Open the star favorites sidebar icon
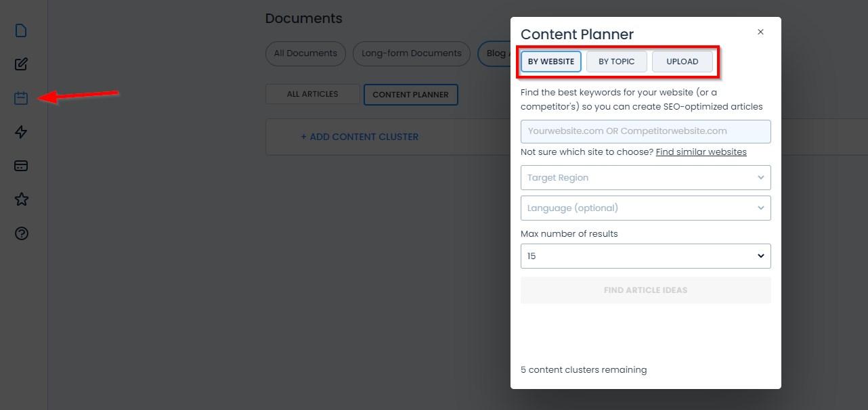Image resolution: width=868 pixels, height=410 pixels. [x=21, y=200]
